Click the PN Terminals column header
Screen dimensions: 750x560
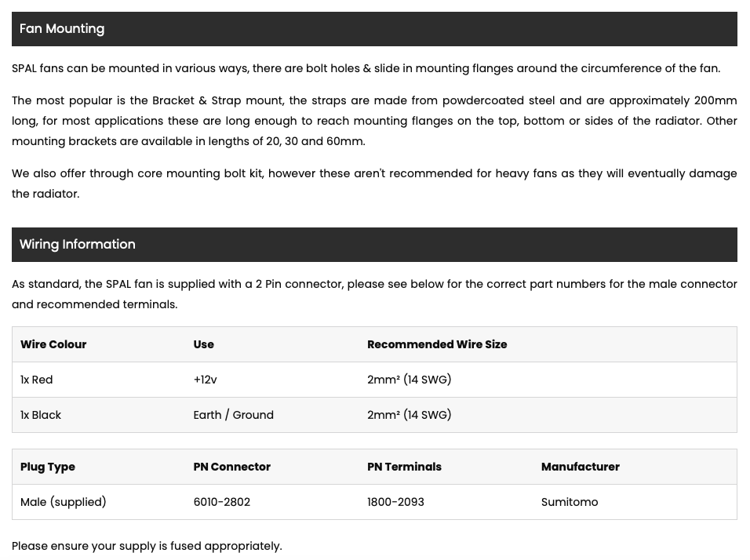(x=404, y=467)
